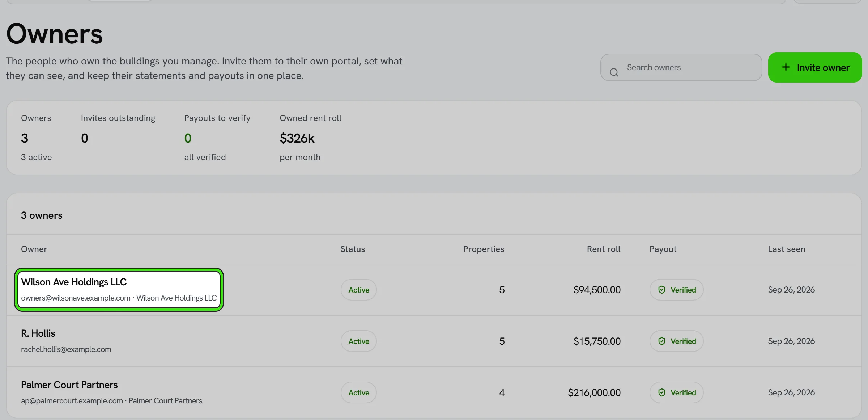Click the Verified shield icon for Wilson Ave Holdings
Screen dimensions: 868x420
661,290
